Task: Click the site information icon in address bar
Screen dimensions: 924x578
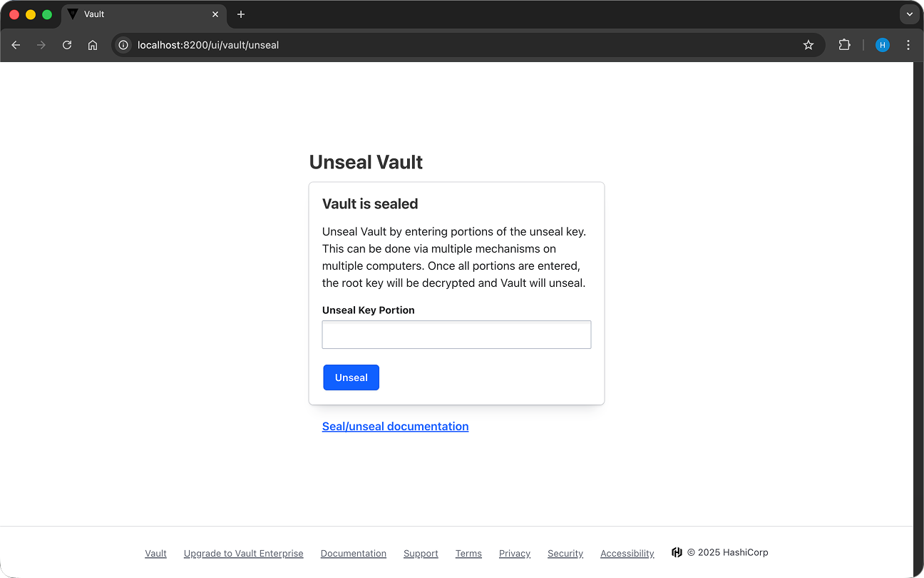Action: coord(123,44)
